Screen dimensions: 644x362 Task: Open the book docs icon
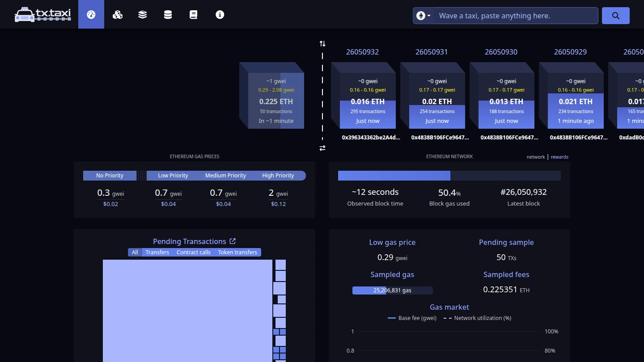pos(193,14)
